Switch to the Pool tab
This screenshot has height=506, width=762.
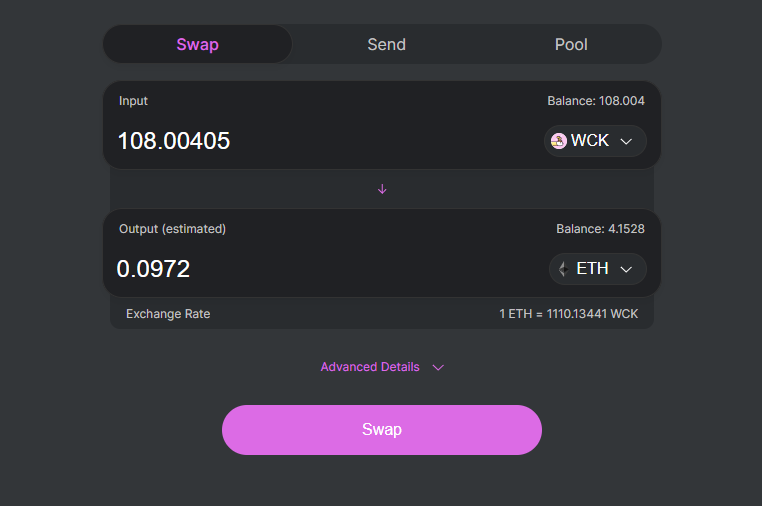571,44
